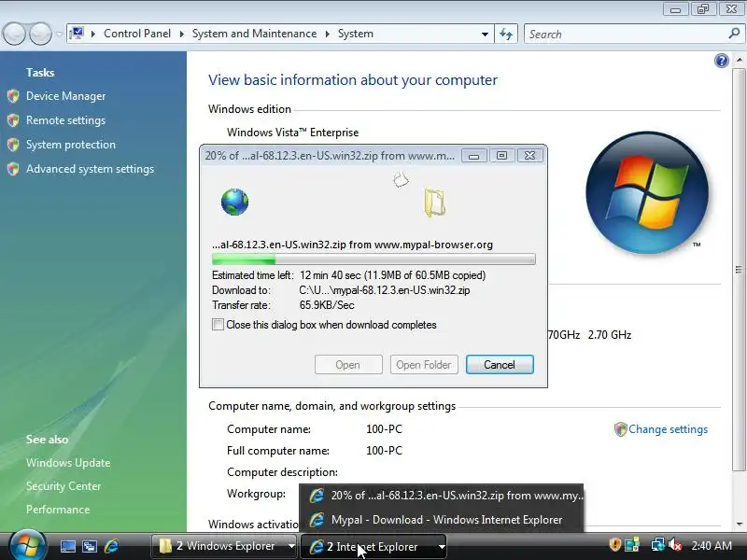Click Windows Vista Enterprise edition text
Image resolution: width=747 pixels, height=560 pixels.
coord(292,133)
